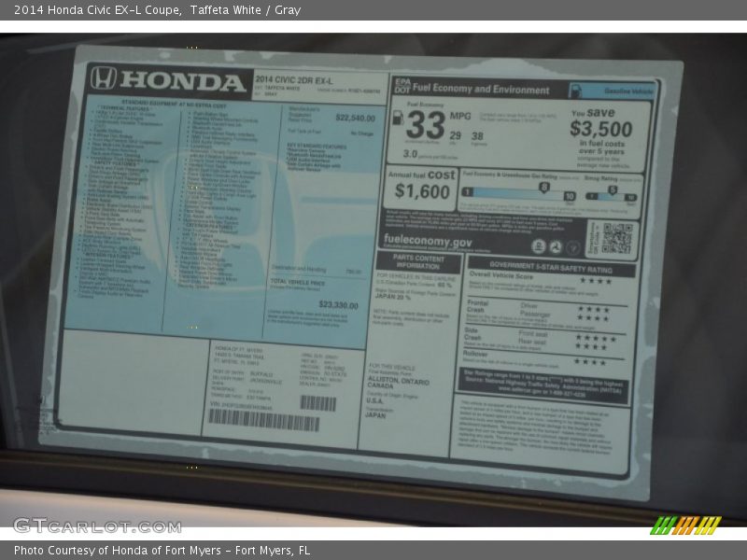Select the Rollover four-star rating

pos(590,360)
